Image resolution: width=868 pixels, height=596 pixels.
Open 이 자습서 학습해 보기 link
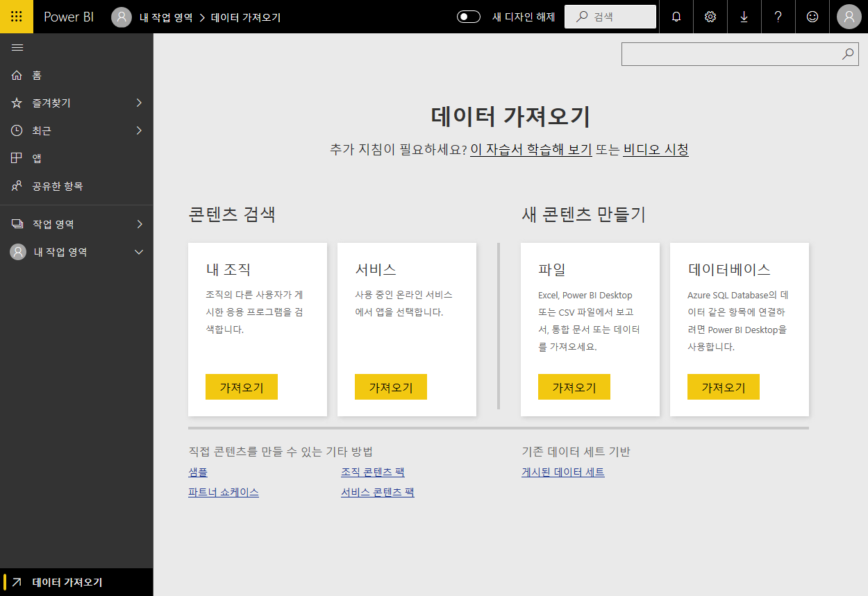click(531, 149)
